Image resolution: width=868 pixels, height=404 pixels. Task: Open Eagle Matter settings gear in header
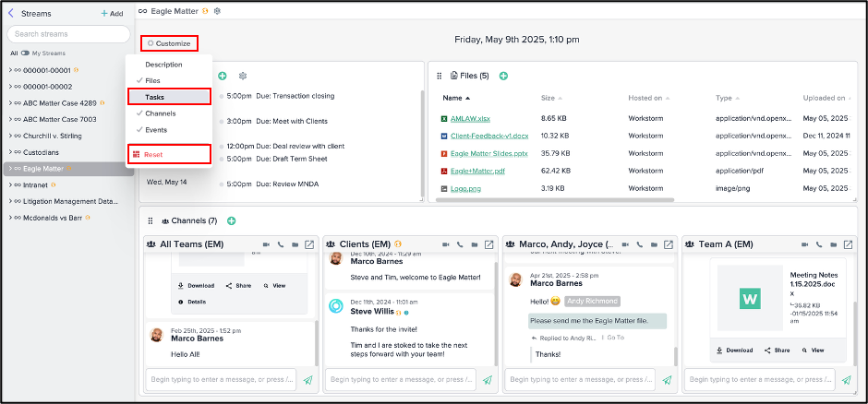[x=217, y=11]
